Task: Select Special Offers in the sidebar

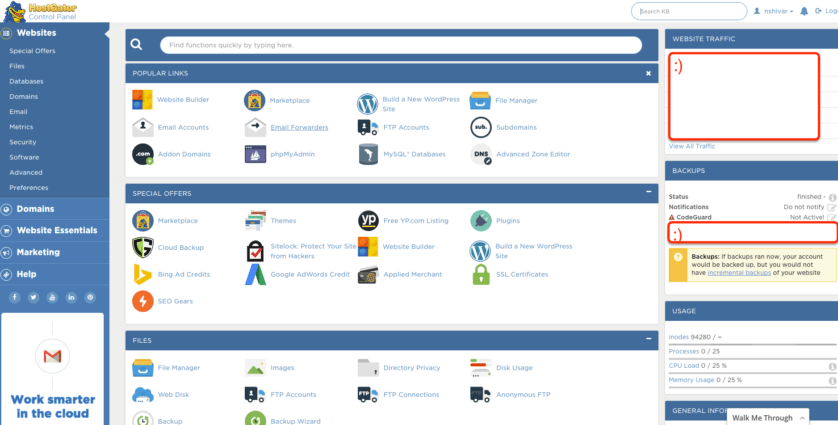Action: [x=32, y=51]
